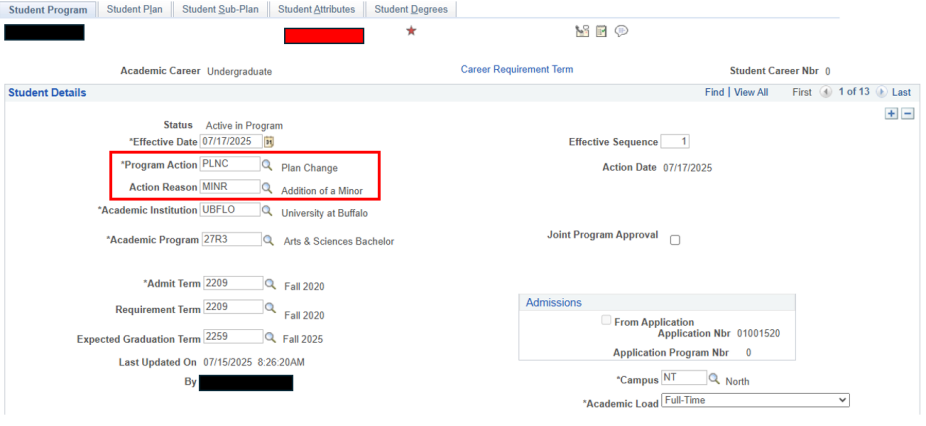The width and height of the screenshot is (926, 426).
Task: Select the '1 of 13' row counter
Action: pos(855,92)
